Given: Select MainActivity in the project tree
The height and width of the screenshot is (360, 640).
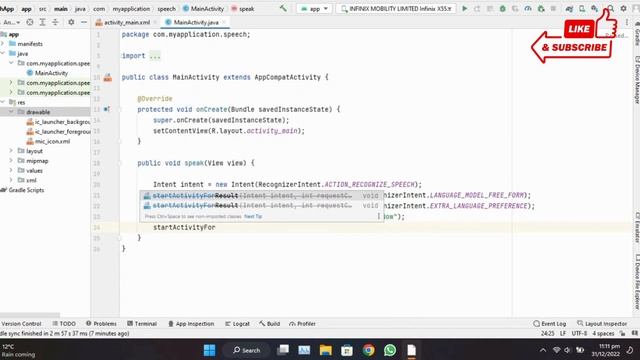Looking at the screenshot, I should (x=51, y=73).
